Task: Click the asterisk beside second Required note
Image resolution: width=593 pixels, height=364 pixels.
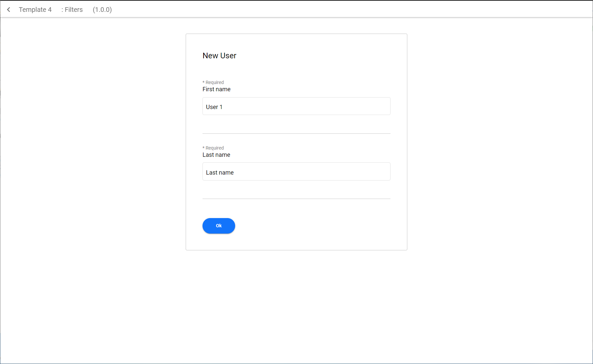Action: point(203,148)
